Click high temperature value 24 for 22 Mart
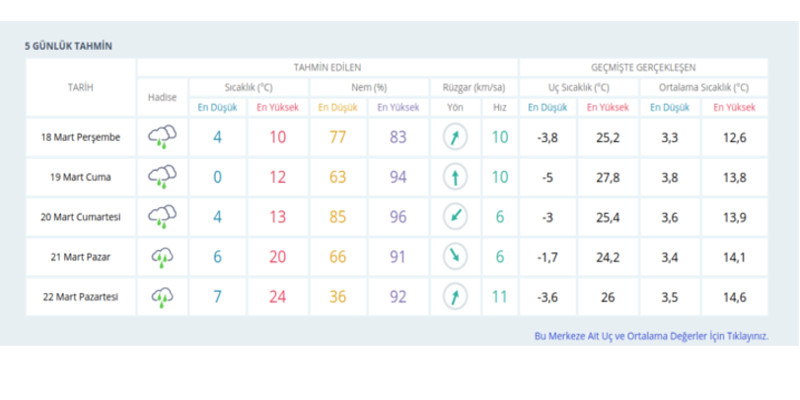 276,297
